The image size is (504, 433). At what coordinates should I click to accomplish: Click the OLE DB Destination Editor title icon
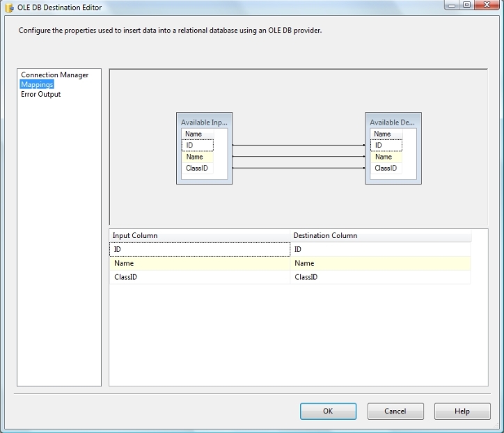[9, 8]
